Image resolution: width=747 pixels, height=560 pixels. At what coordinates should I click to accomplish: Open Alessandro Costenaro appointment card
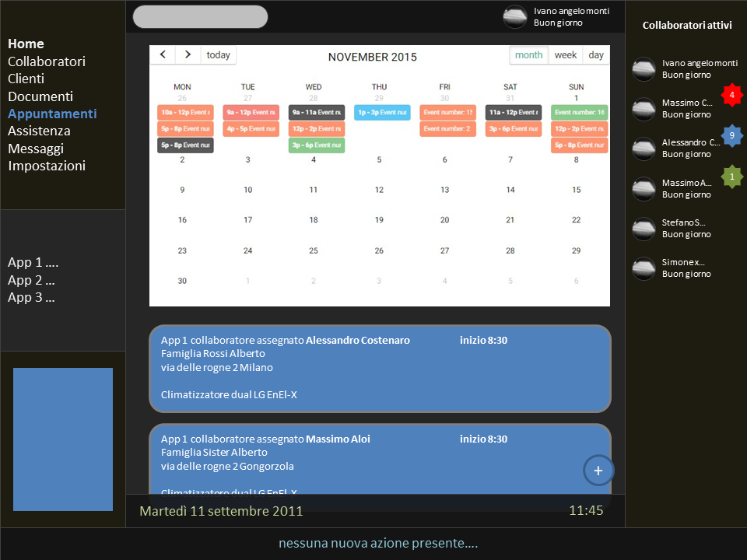coord(380,369)
